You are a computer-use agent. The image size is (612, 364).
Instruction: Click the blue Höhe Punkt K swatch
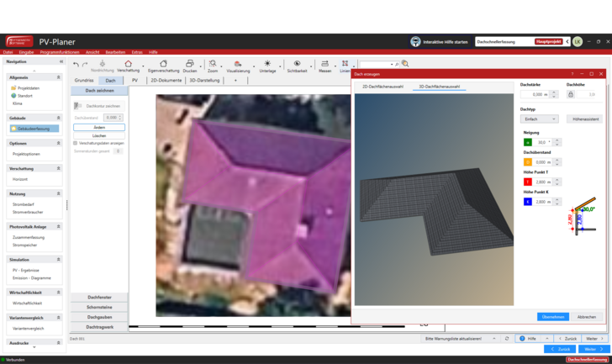pyautogui.click(x=527, y=202)
